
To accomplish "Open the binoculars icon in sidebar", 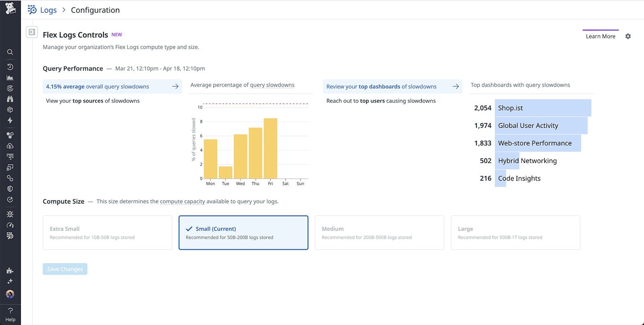I will 10,99.
